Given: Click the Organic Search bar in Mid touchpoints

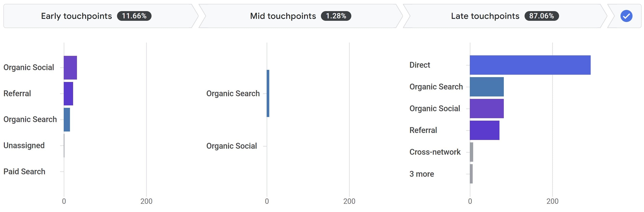Looking at the screenshot, I should tap(268, 94).
